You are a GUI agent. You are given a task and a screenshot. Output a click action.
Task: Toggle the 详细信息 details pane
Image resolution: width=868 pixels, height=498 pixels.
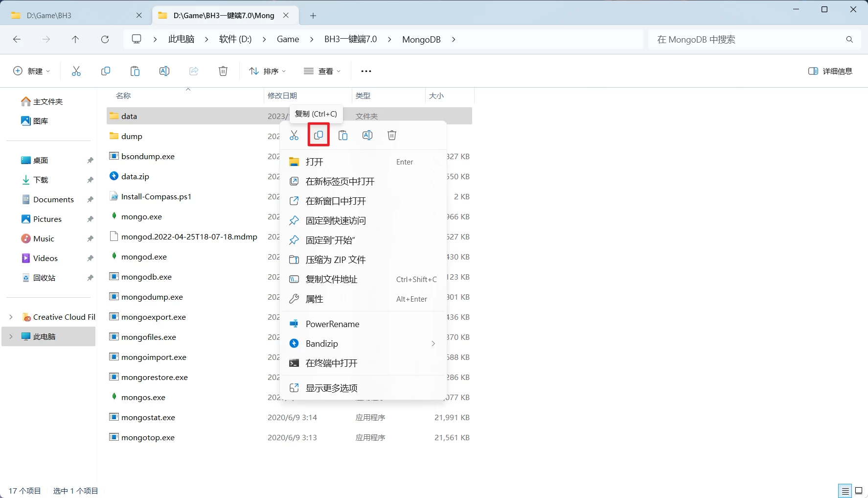(830, 71)
